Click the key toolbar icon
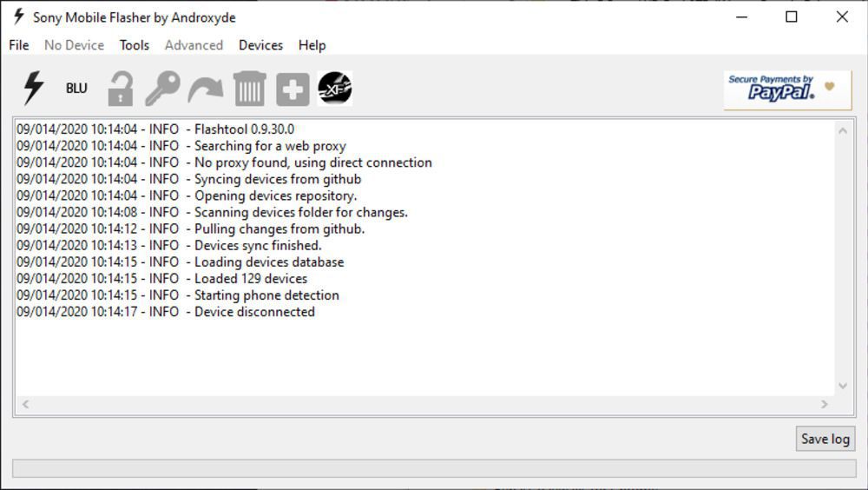 (x=163, y=88)
